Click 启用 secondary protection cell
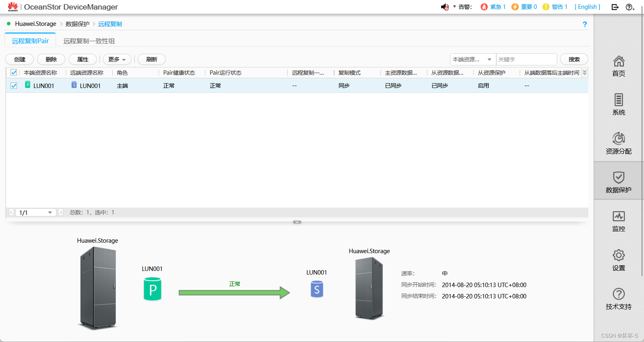 [483, 86]
